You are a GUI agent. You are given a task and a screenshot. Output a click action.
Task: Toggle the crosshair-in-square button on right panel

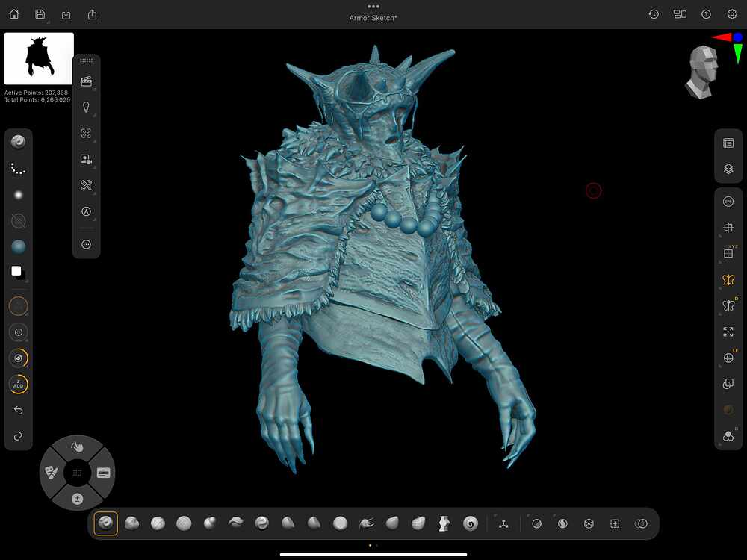728,228
